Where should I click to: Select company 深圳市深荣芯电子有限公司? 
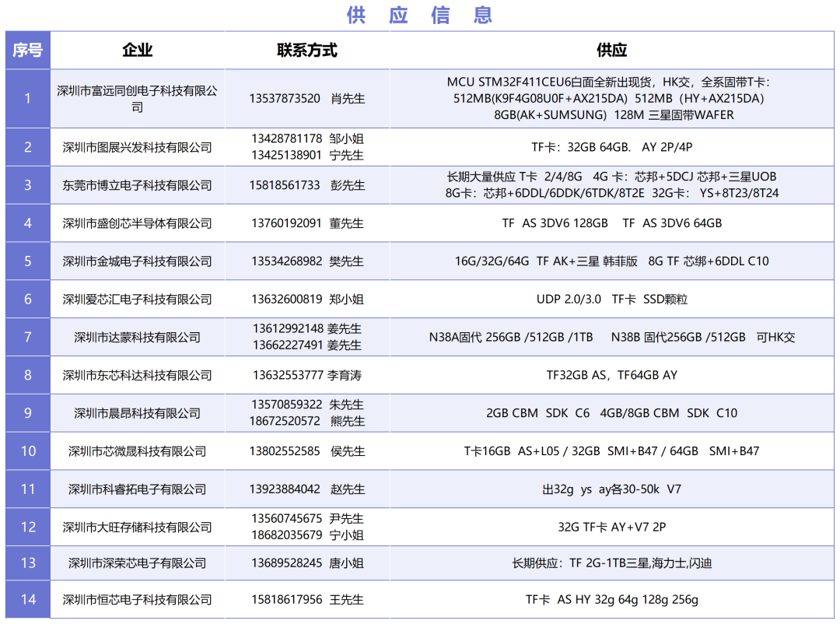point(138,564)
